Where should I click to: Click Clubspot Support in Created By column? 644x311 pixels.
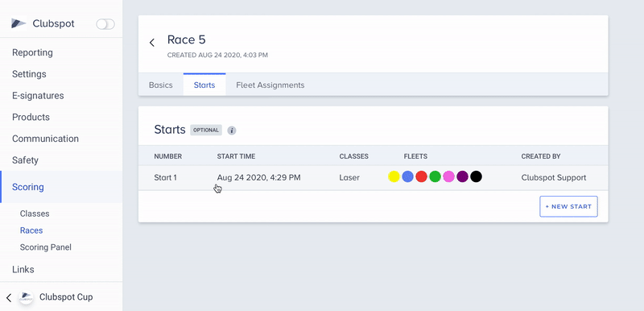554,178
